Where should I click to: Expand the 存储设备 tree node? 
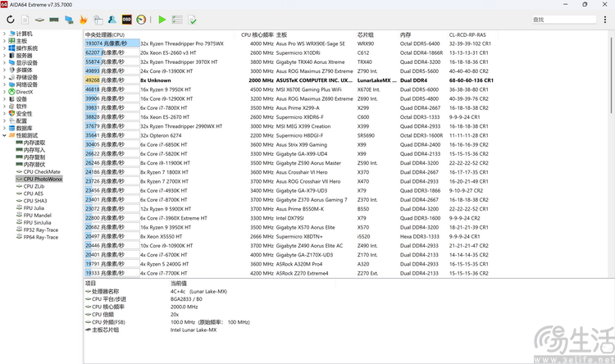(4, 77)
